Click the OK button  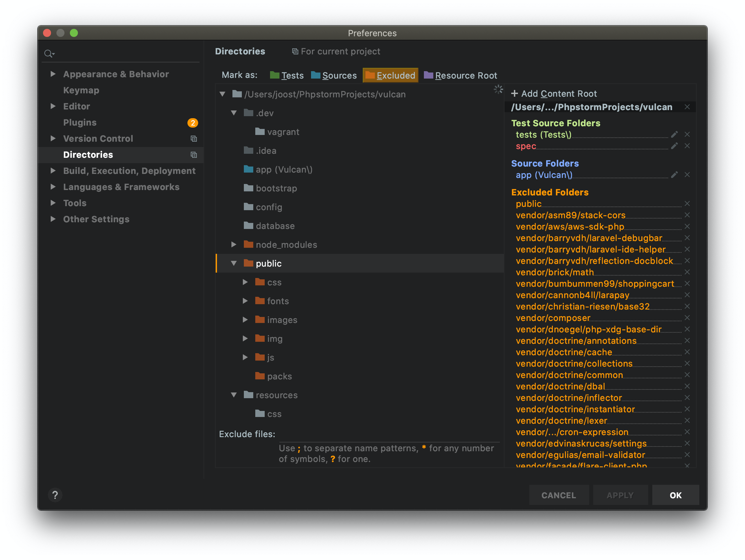pos(675,495)
